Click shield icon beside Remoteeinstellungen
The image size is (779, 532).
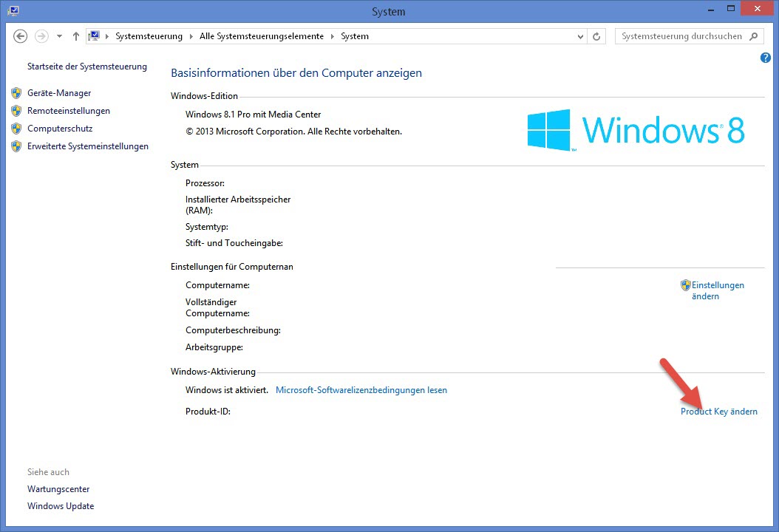(x=16, y=111)
